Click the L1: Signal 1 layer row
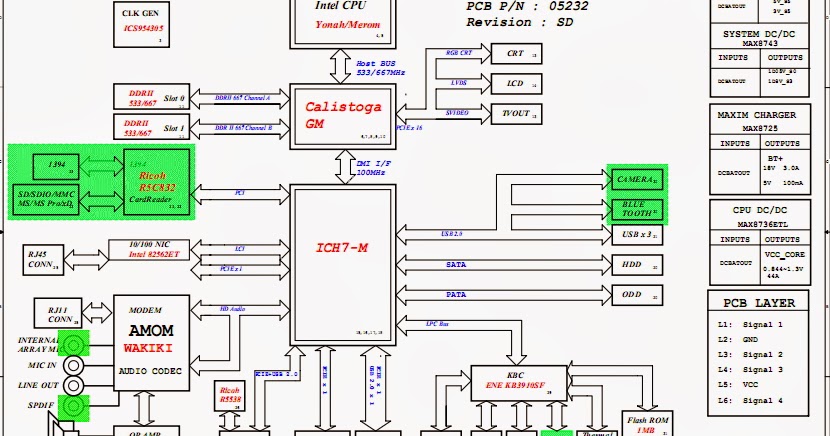 click(750, 324)
